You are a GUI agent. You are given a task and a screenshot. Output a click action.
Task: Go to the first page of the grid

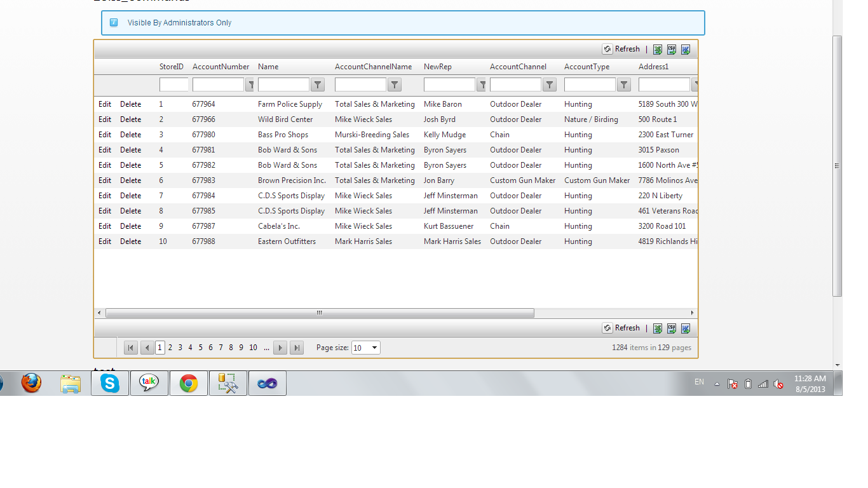(131, 348)
